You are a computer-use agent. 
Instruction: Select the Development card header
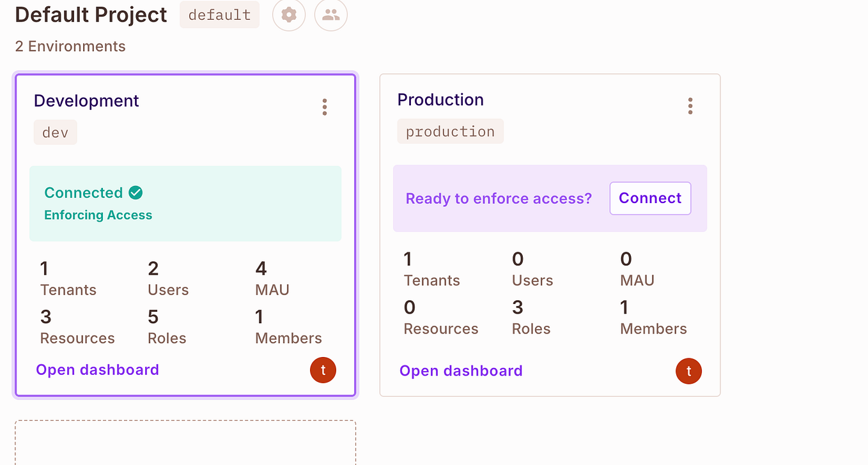coord(86,100)
